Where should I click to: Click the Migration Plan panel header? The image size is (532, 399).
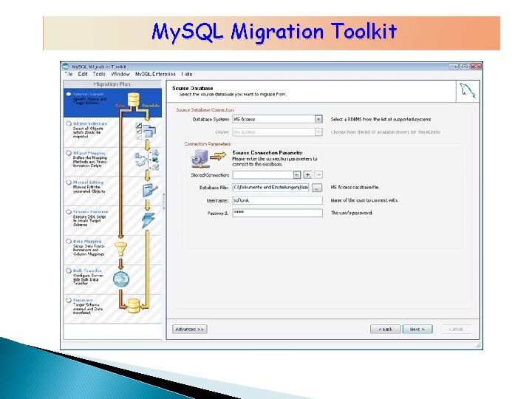[112, 84]
